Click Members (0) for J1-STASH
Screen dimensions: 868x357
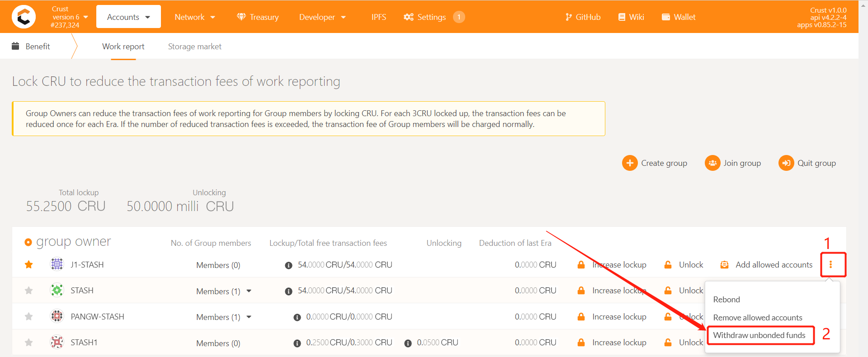pos(218,265)
